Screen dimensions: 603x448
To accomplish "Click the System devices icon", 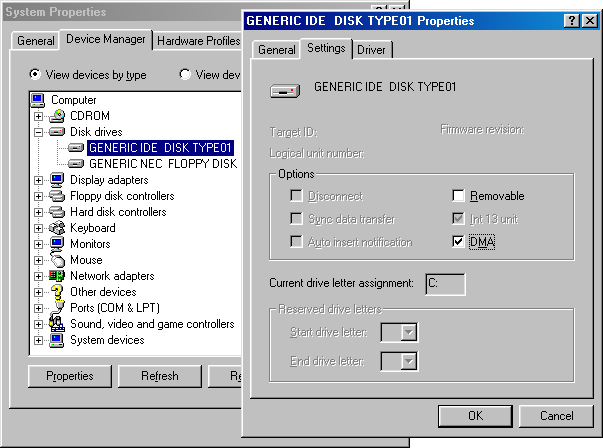I will (57, 340).
